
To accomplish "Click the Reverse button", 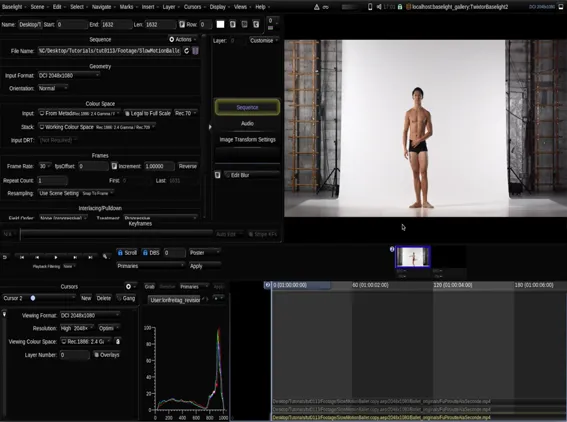I will point(188,166).
